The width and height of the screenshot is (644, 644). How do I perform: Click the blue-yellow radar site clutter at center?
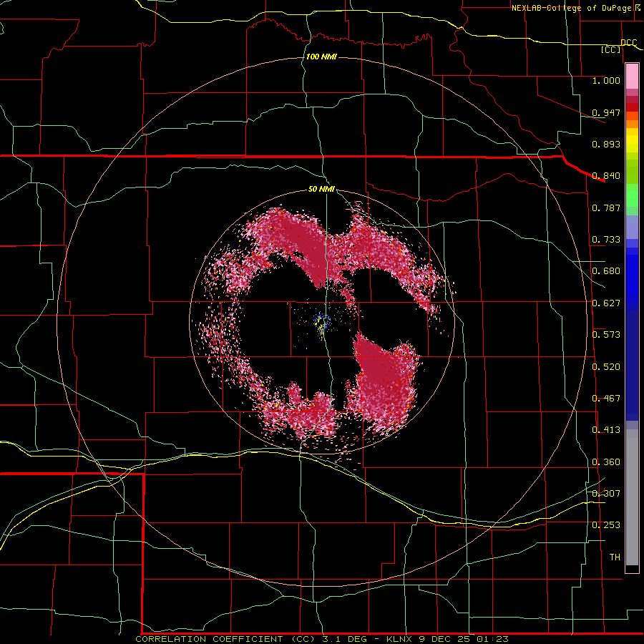(x=322, y=323)
